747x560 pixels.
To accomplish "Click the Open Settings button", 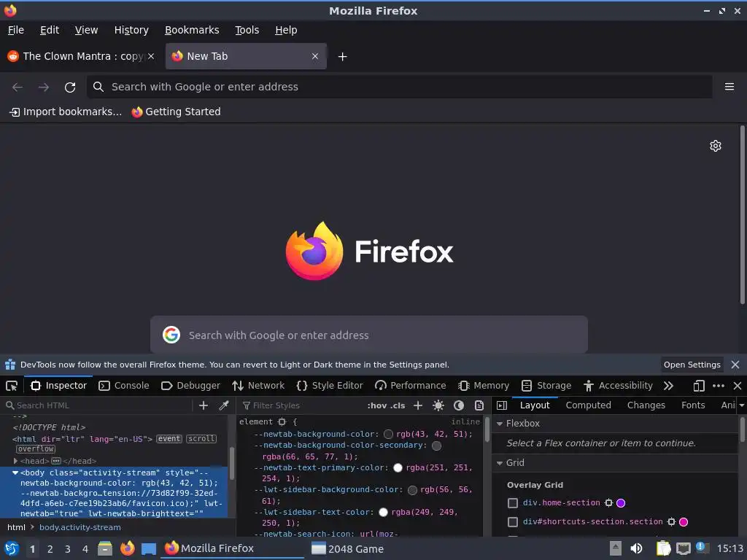I will [692, 365].
